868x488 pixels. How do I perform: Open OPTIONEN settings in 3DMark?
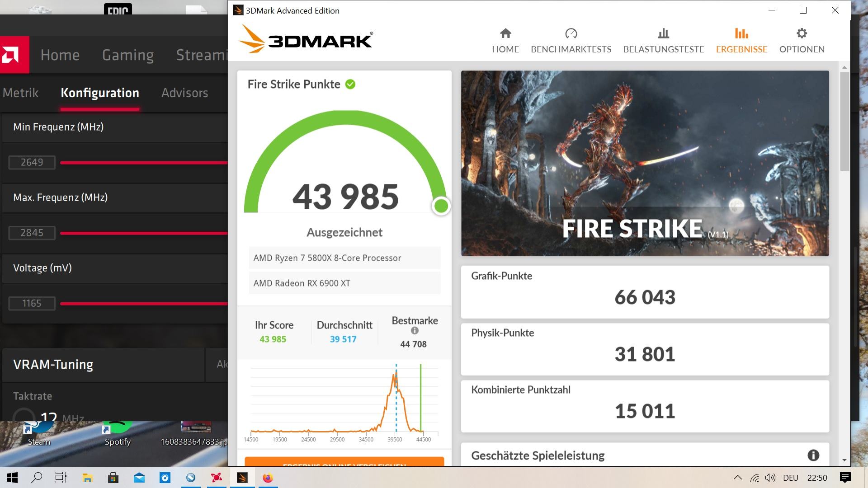pos(802,41)
